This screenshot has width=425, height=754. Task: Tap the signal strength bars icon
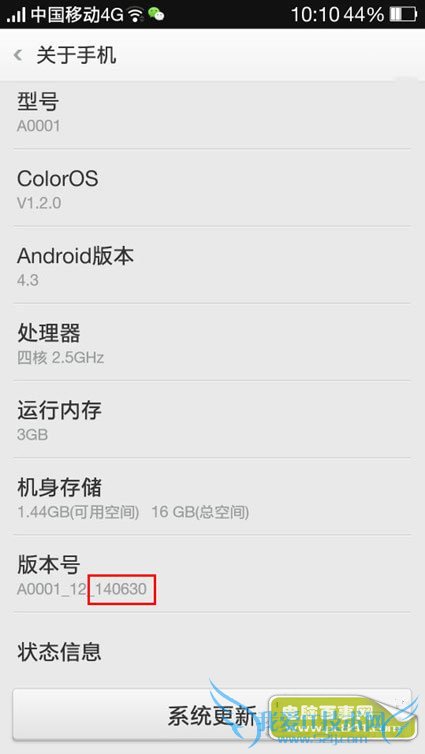[x=17, y=15]
